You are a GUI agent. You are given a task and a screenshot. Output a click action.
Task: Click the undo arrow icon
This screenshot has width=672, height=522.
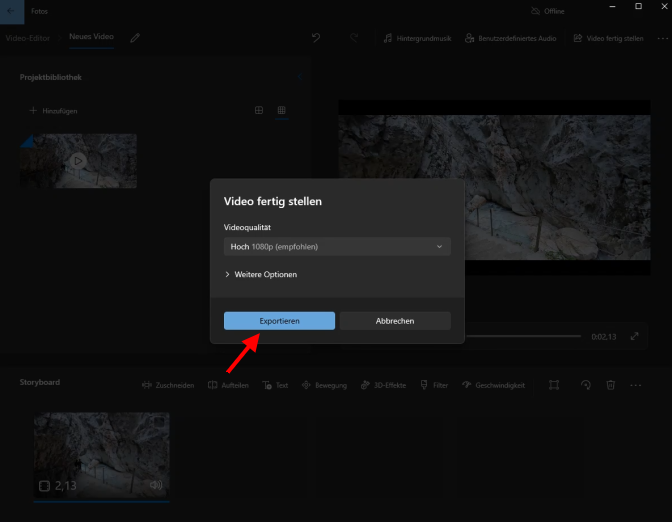316,38
